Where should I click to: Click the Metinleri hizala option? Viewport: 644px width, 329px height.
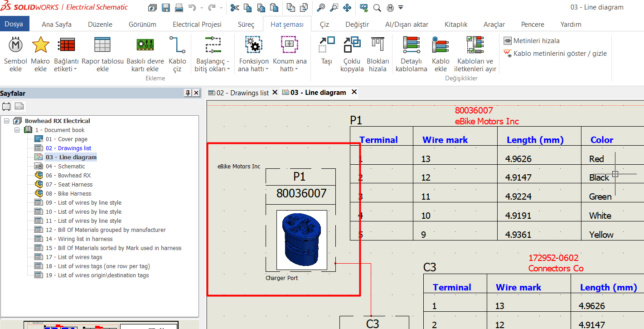(x=532, y=41)
